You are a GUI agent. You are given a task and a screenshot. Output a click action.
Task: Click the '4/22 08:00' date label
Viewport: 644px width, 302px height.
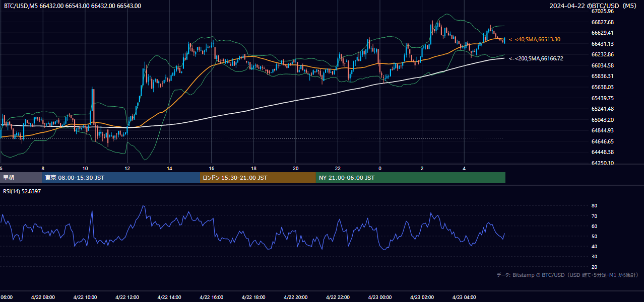point(43,297)
